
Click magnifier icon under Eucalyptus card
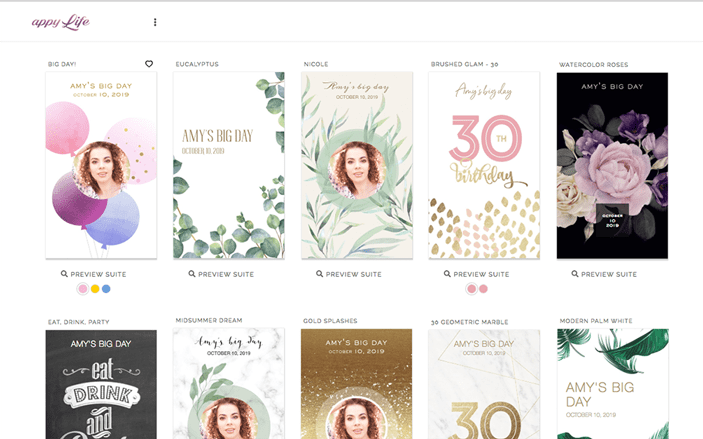click(x=192, y=274)
